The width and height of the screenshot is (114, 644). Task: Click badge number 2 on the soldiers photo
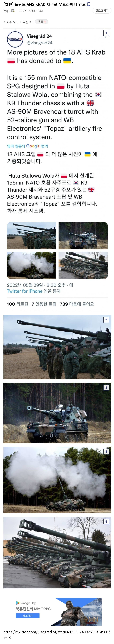(106, 319)
